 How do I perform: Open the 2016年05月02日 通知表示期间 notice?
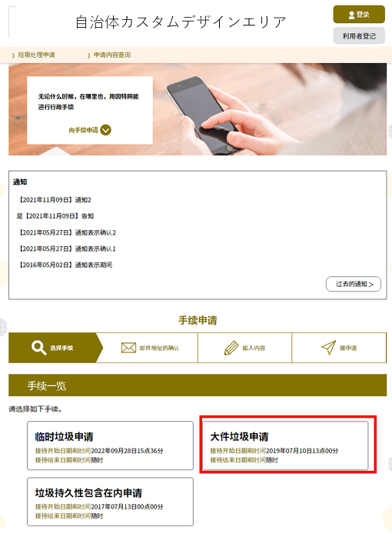pos(65,265)
